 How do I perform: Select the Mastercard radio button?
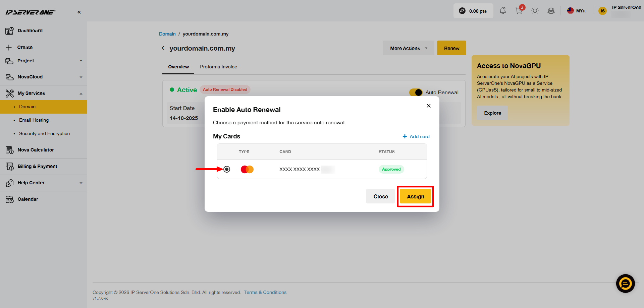coord(227,169)
